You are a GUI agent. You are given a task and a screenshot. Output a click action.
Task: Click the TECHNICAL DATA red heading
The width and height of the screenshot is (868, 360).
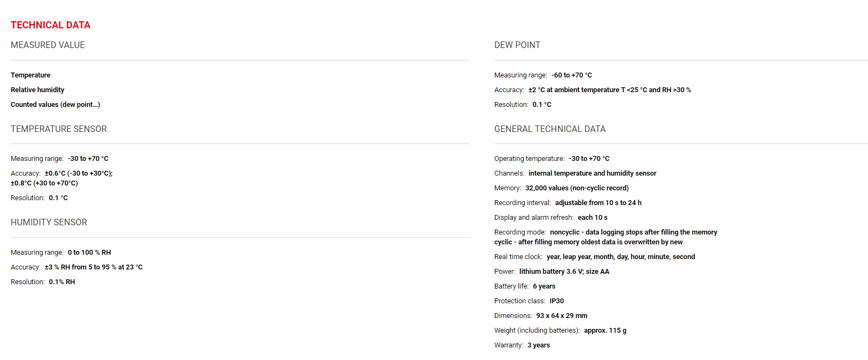50,25
